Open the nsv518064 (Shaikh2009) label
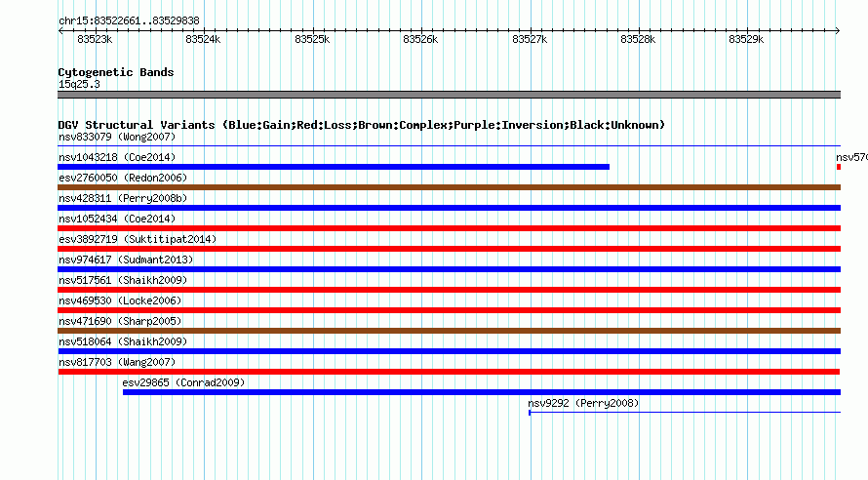Image resolution: width=868 pixels, height=480 pixels. coord(123,341)
